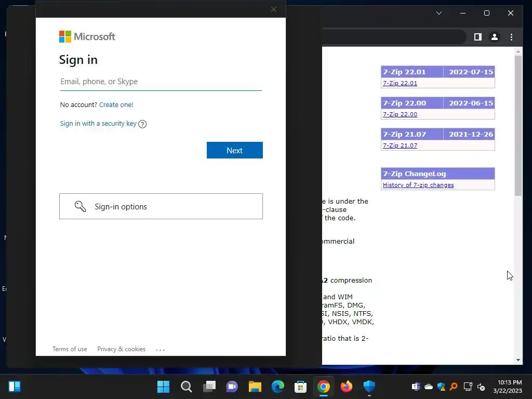Image resolution: width=532 pixels, height=399 pixels.
Task: Open the 7-Zip 22.01 link in Chrome
Action: tap(400, 83)
